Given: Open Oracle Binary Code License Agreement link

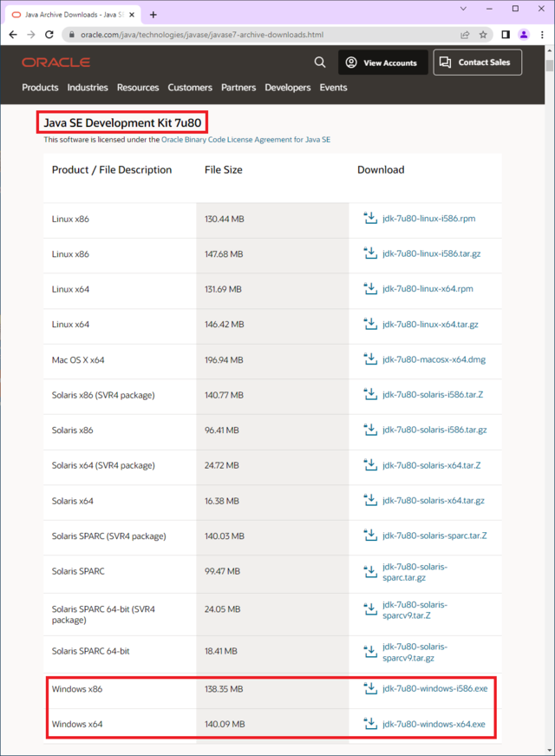Looking at the screenshot, I should point(245,140).
